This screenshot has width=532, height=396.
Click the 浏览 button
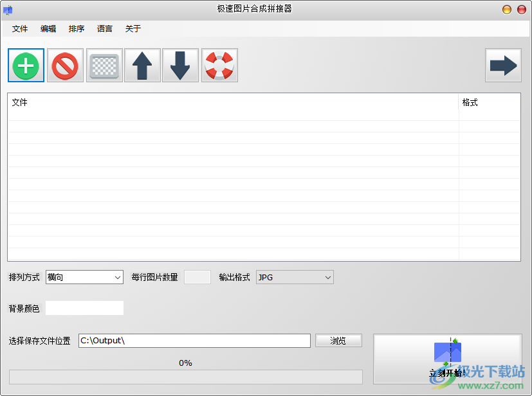[338, 341]
